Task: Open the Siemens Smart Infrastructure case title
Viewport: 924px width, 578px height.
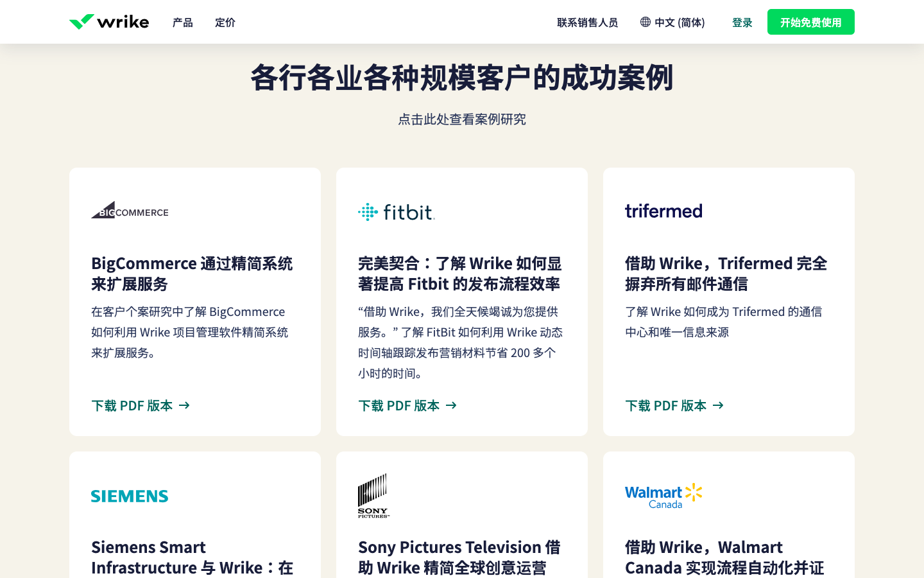Action: pyautogui.click(x=192, y=557)
